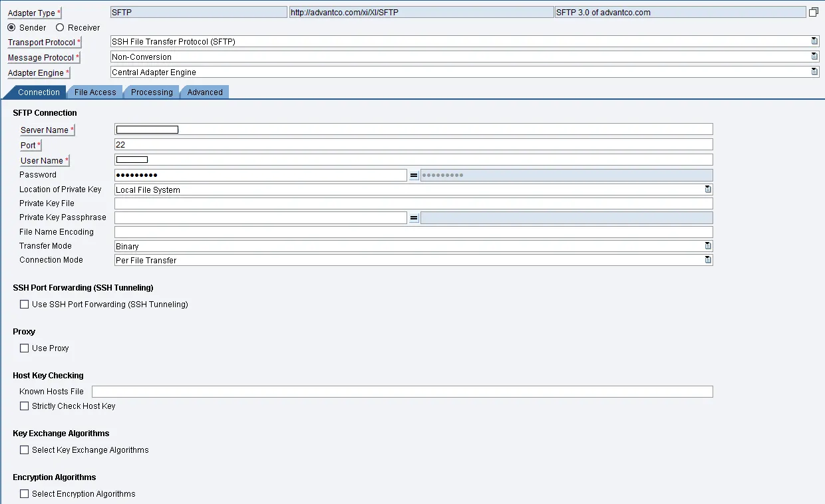This screenshot has height=504, width=825.
Task: Open the Location of Private Key value help
Action: [x=708, y=189]
